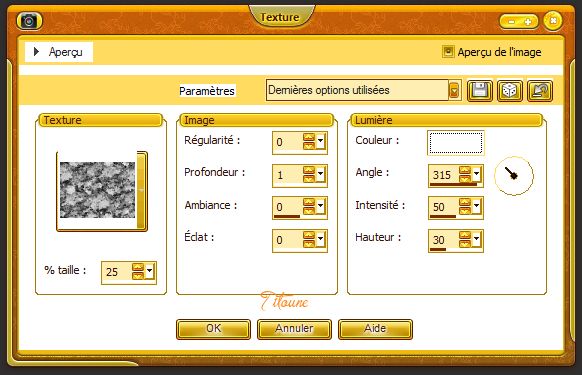
Task: Open the Profondeur slider dropdown arrow
Action: coord(320,175)
